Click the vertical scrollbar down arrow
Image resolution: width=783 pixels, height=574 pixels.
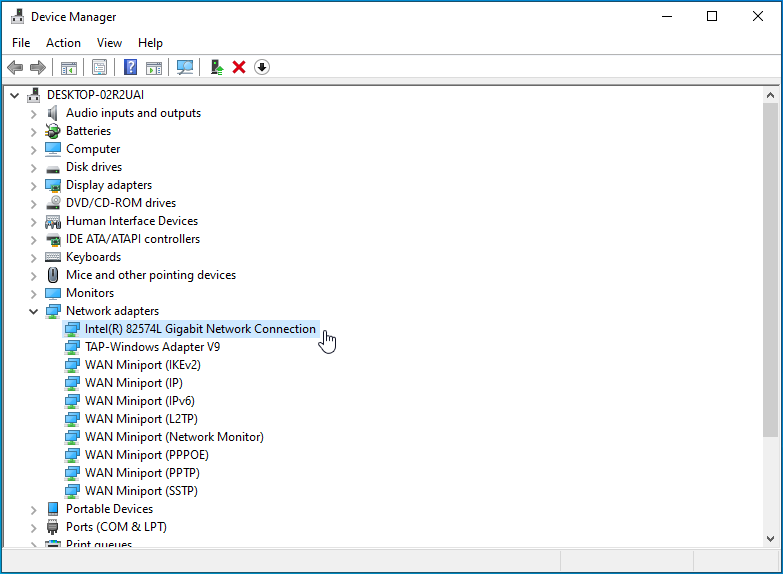click(x=770, y=538)
